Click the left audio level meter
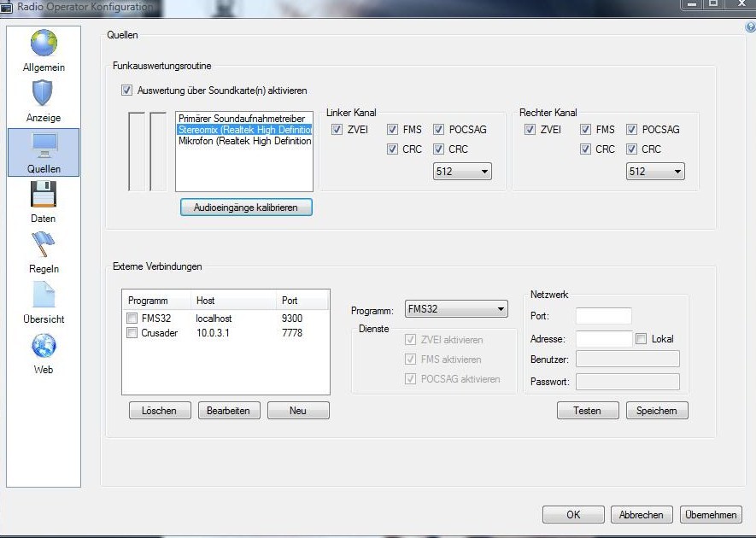This screenshot has height=538, width=756. (136, 151)
